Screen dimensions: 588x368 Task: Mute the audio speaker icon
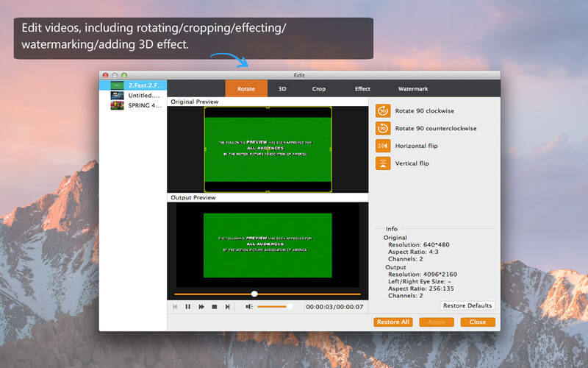tap(248, 307)
